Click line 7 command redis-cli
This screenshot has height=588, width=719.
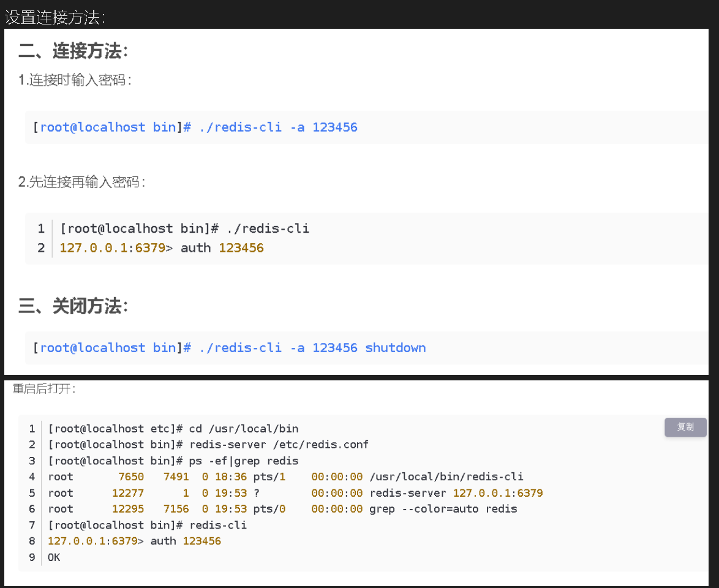(147, 525)
